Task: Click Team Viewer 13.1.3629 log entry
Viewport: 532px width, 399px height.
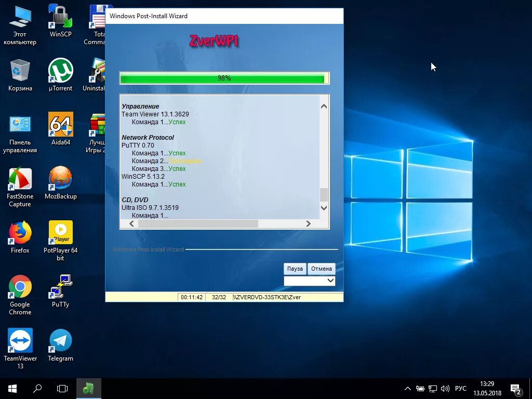Action: [155, 114]
